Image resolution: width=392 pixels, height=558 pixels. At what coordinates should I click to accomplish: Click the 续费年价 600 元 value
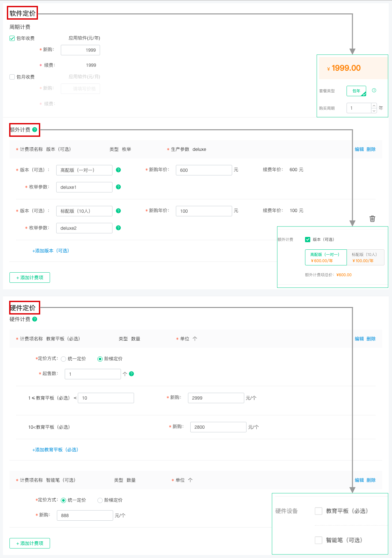pos(297,170)
